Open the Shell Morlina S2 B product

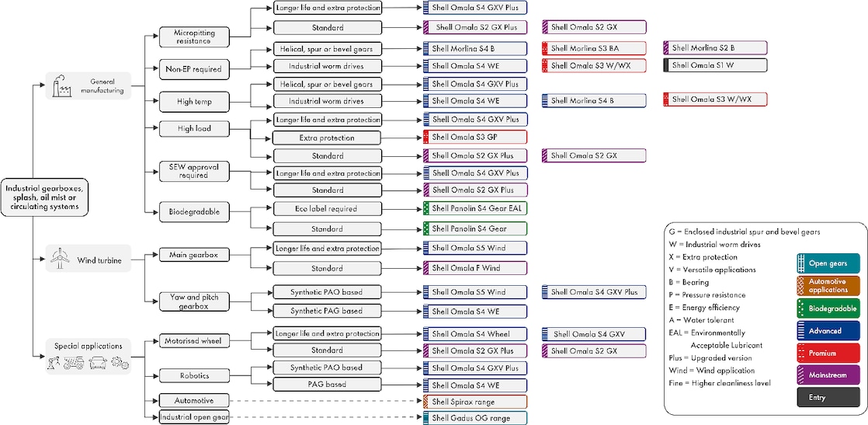pyautogui.click(x=715, y=48)
